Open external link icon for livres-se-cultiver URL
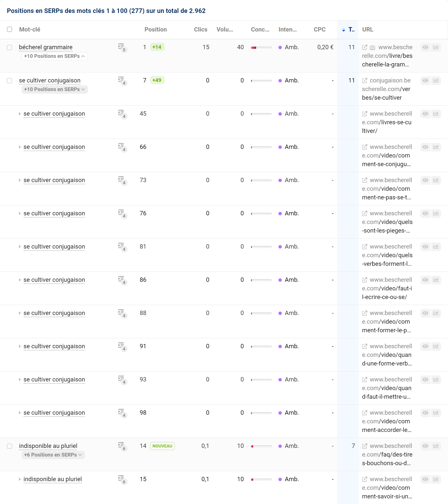This screenshot has height=504, width=448. click(x=365, y=114)
